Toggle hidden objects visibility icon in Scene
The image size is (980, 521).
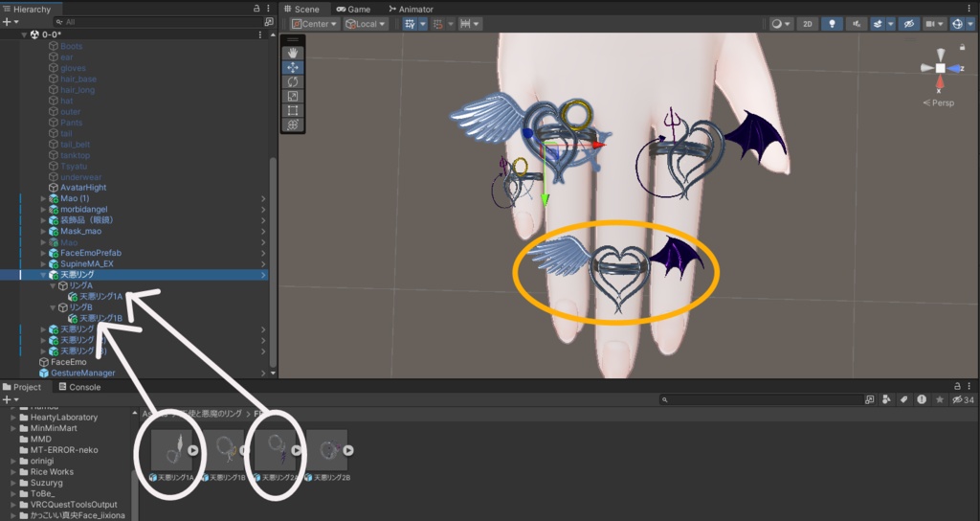pyautogui.click(x=909, y=24)
